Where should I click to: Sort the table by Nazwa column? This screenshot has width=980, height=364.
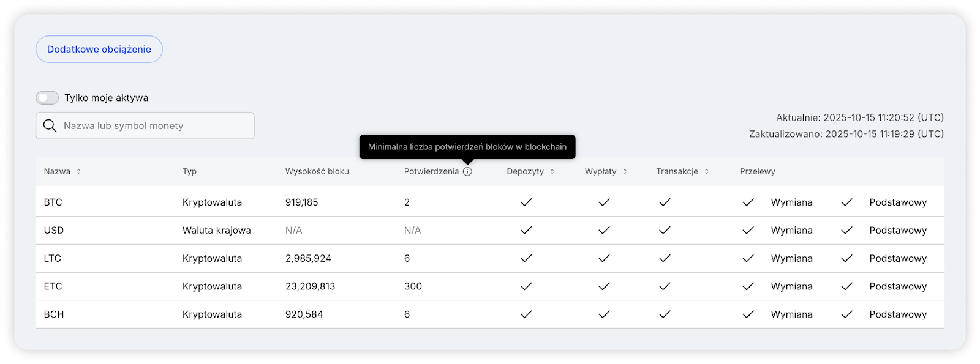click(78, 172)
